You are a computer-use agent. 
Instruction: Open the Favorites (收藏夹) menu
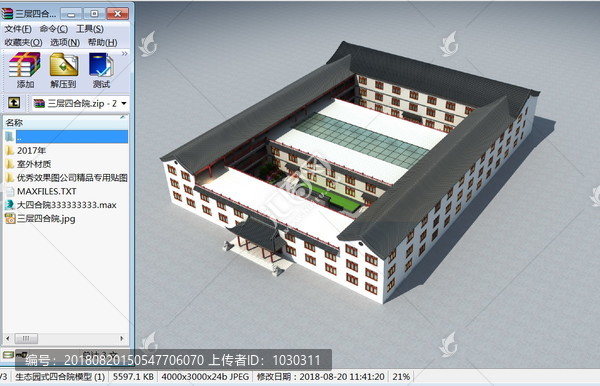(23, 42)
